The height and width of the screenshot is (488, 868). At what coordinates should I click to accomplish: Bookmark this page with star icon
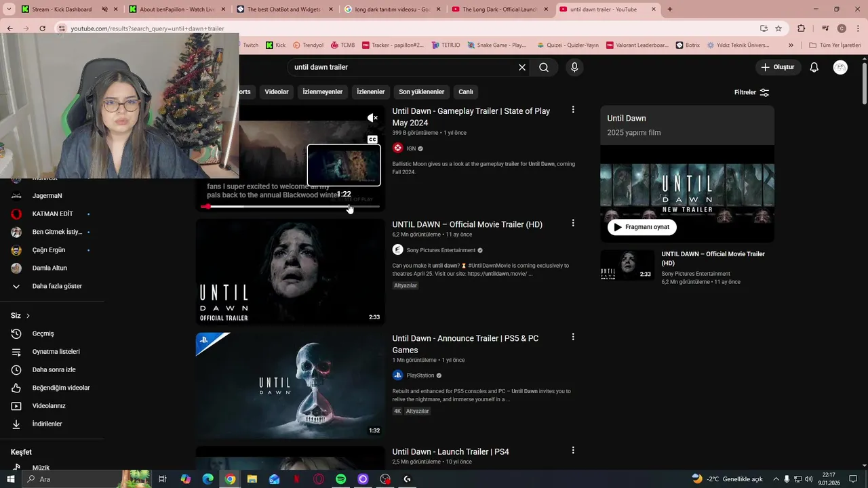click(x=778, y=28)
